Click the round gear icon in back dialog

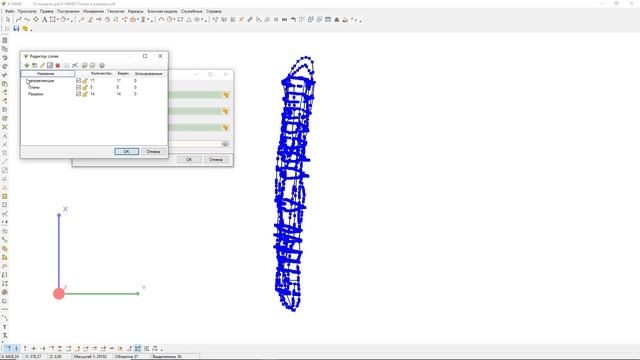225,144
